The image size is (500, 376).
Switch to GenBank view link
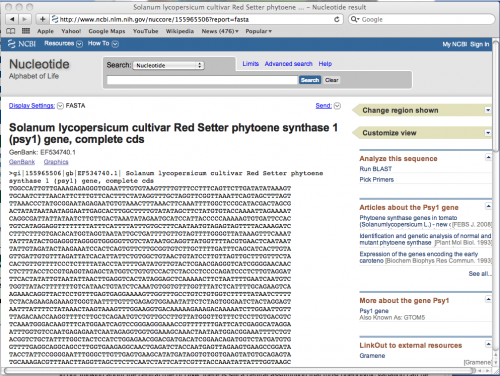(x=22, y=162)
